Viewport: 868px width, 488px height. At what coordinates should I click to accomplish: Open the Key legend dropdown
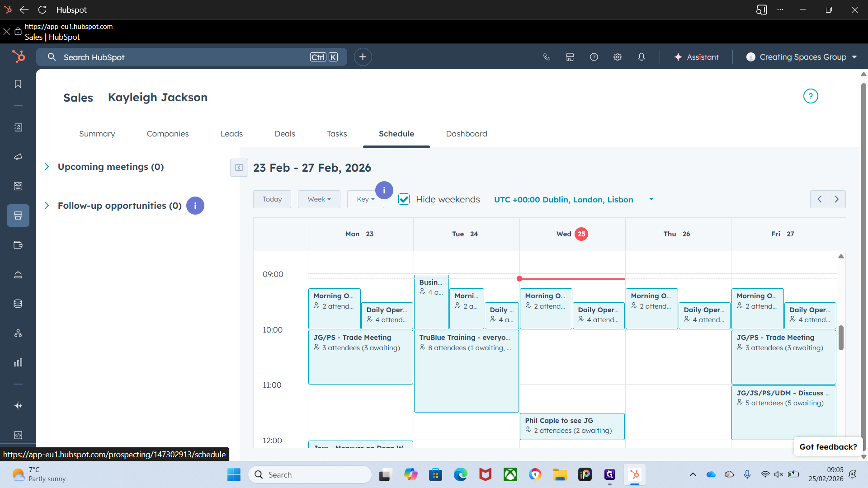click(365, 199)
